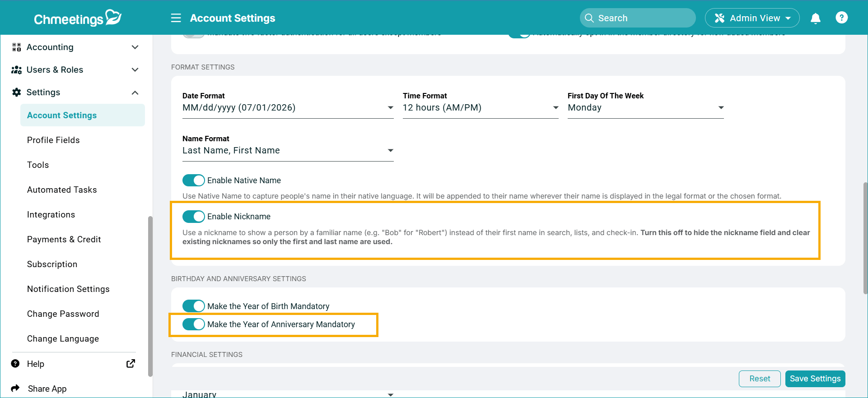
Task: Click into the Search field
Action: click(638, 18)
